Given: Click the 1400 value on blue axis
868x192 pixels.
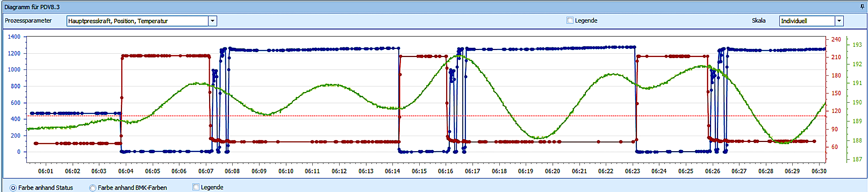Looking at the screenshot, I should pos(14,37).
